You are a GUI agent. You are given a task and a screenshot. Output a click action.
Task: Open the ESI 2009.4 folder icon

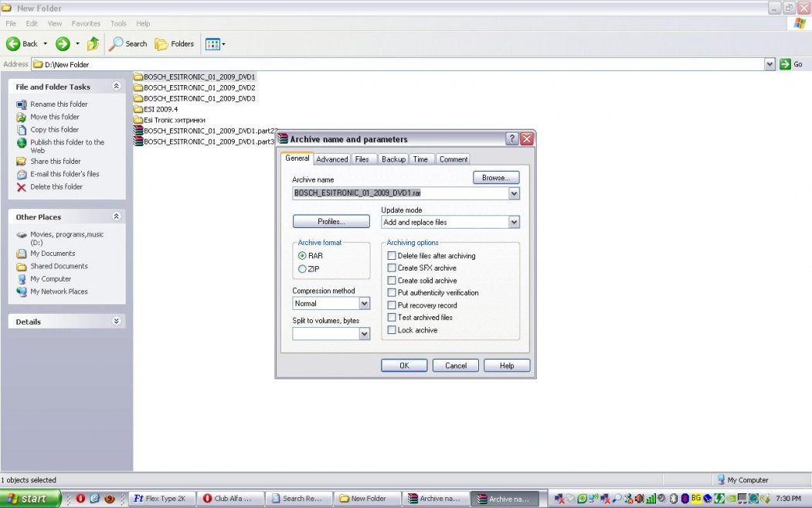pos(138,109)
